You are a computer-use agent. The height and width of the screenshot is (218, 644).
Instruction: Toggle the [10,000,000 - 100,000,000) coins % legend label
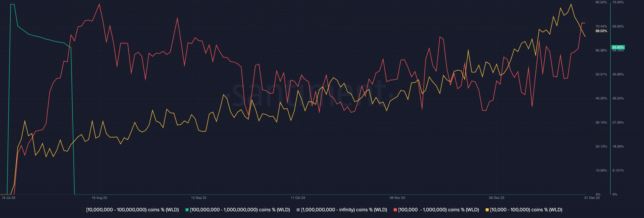132,210
